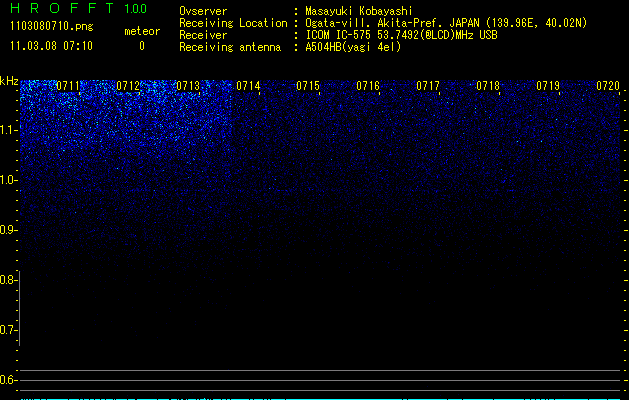This screenshot has width=629, height=400.
Task: Click the 0719 time marker
Action: [548, 86]
